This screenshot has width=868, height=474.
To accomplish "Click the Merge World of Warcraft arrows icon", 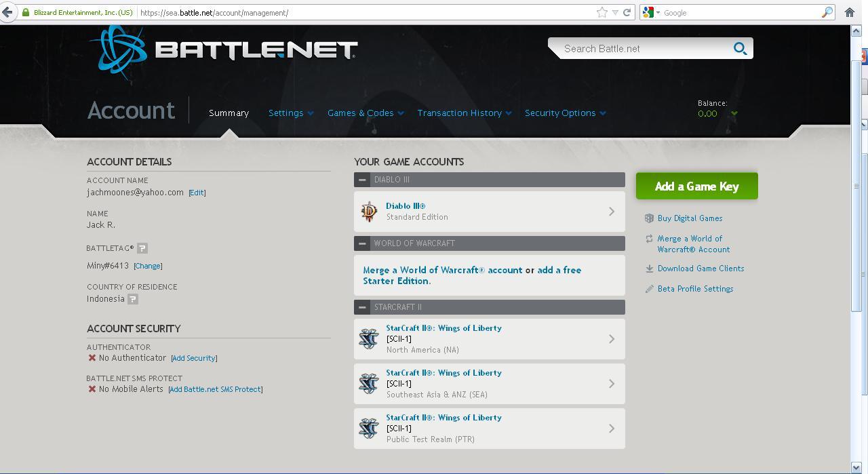I will (x=649, y=239).
